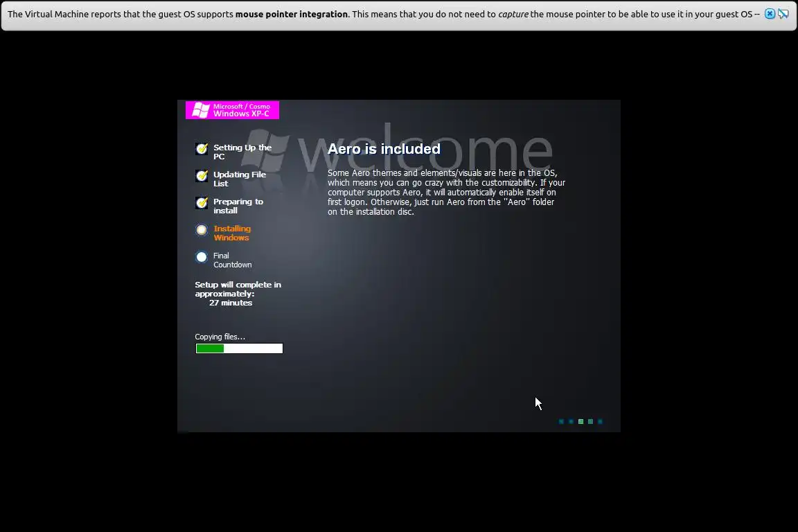Image resolution: width=798 pixels, height=532 pixels.
Task: Click the Aero description paragraph
Action: (x=446, y=193)
